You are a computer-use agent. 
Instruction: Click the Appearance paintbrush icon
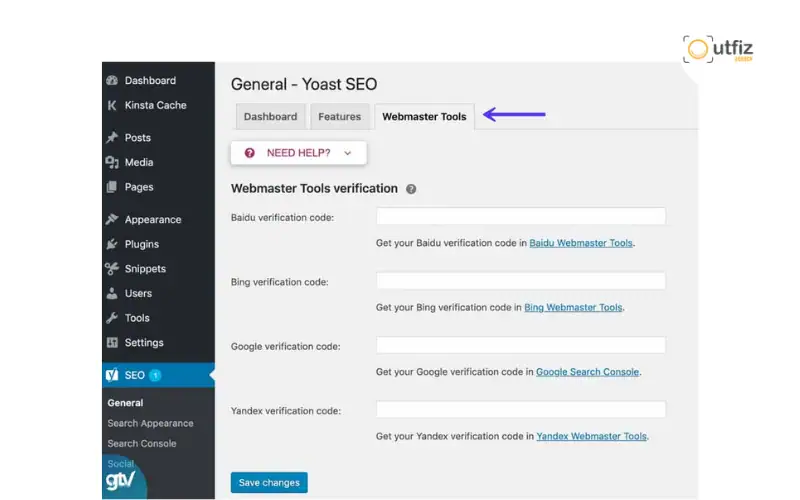coord(112,219)
